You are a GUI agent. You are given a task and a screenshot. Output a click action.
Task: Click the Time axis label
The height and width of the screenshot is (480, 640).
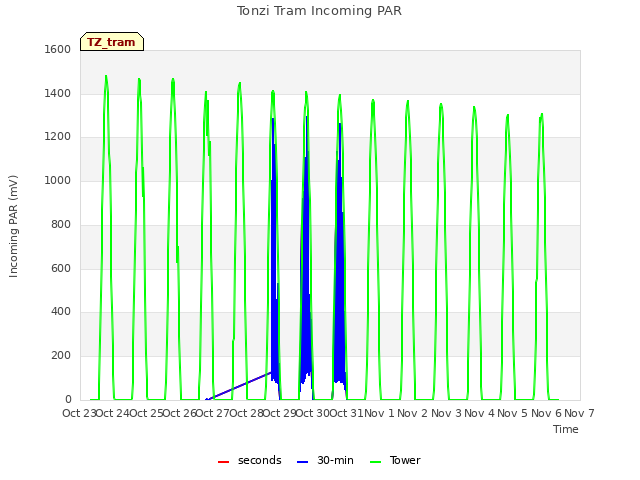pos(566,429)
